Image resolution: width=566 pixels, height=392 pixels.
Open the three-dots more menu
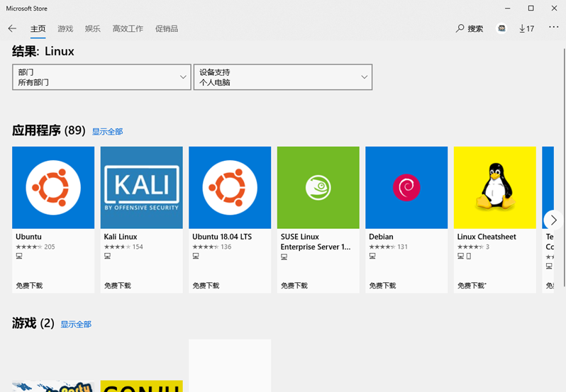coord(554,27)
